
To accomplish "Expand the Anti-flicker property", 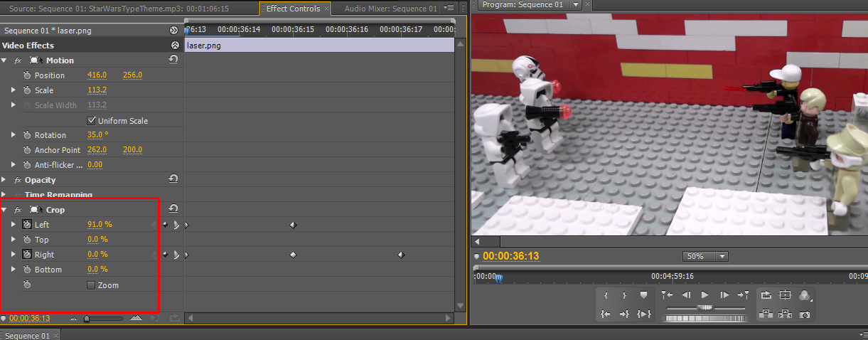I will tap(14, 165).
